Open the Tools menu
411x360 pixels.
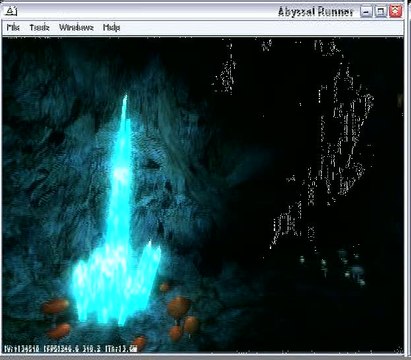point(39,27)
